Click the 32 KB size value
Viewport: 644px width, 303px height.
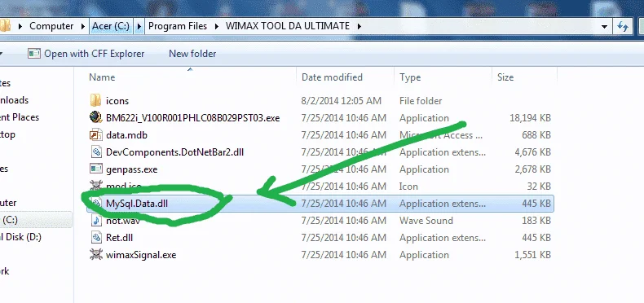(539, 187)
